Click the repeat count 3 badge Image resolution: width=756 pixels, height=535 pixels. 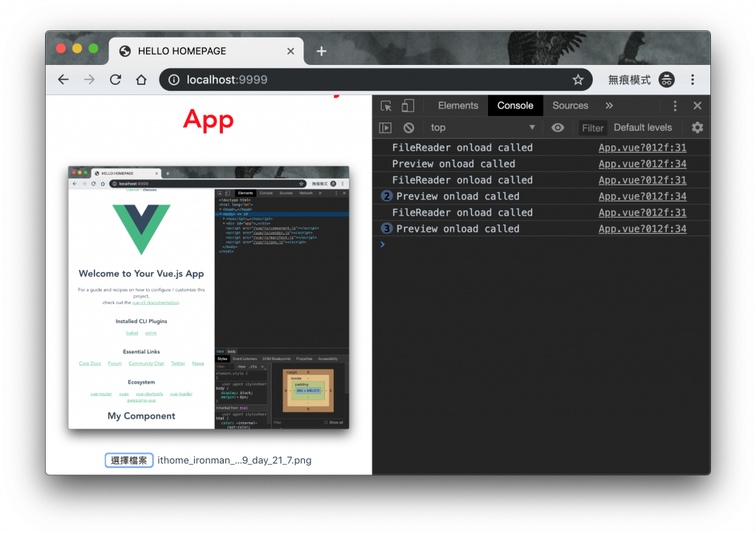(387, 229)
